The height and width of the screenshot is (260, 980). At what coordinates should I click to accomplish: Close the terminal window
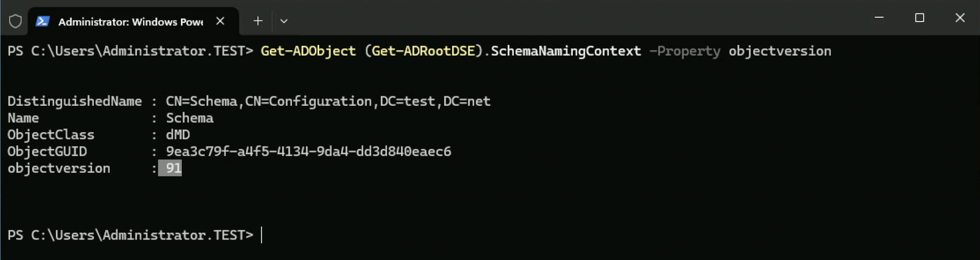(x=960, y=18)
